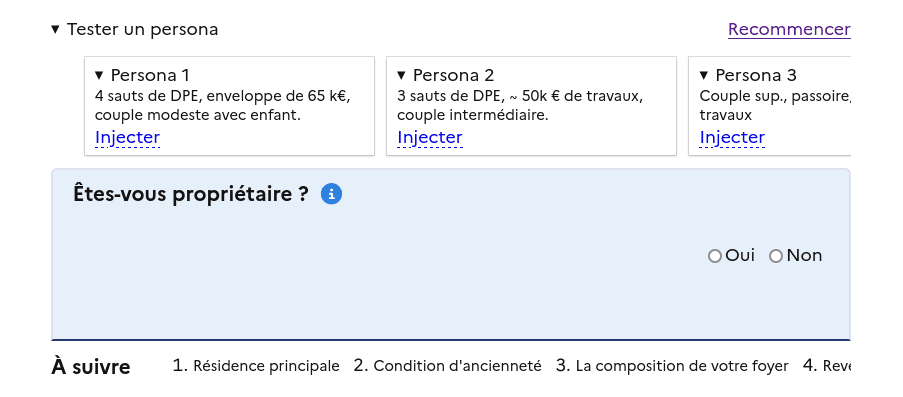Inject Persona 3 via Injecter link
The height and width of the screenshot is (397, 903).
tap(732, 137)
